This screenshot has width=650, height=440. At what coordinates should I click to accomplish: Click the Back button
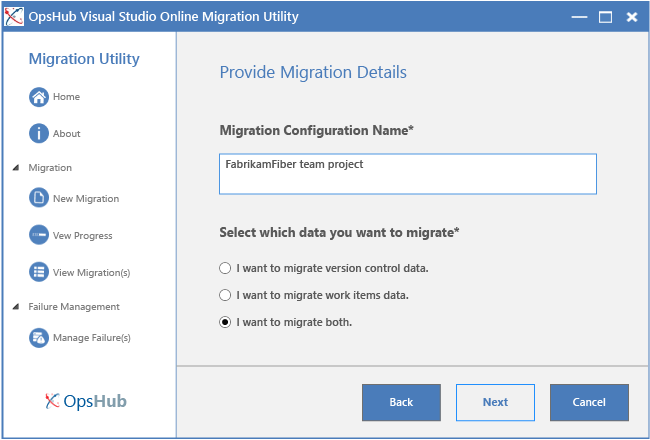(x=401, y=402)
